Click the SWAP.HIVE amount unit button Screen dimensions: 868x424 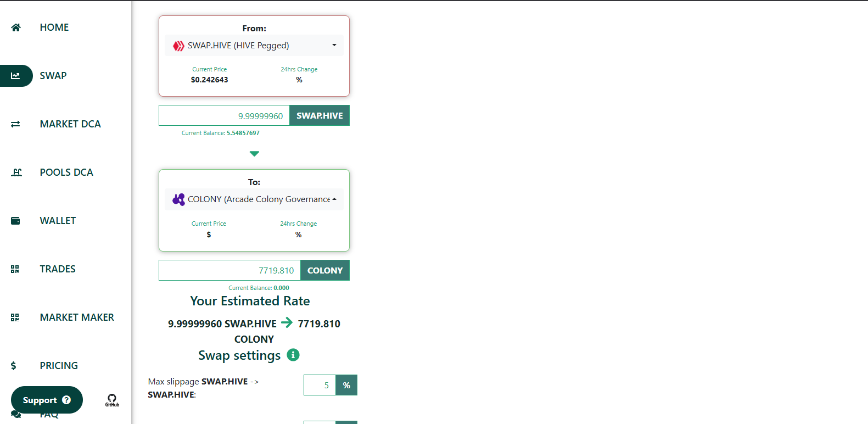pyautogui.click(x=320, y=115)
